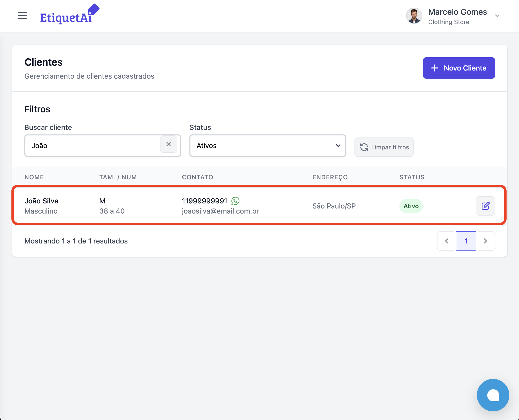Expand the user account dropdown chevron

coord(497,16)
